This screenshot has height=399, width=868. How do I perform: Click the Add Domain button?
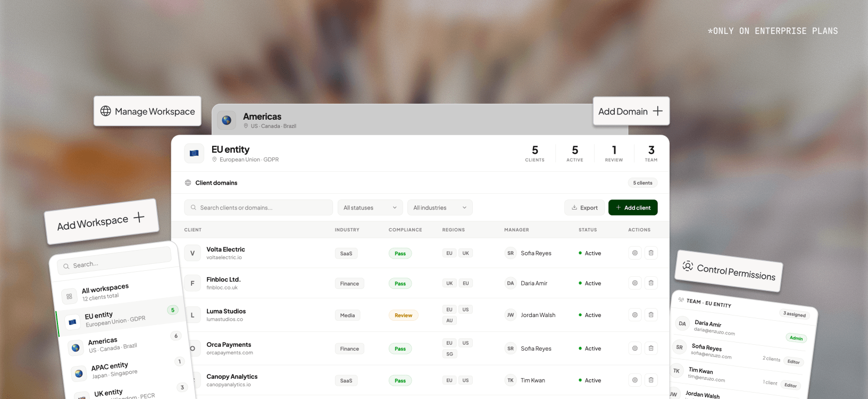pos(631,111)
